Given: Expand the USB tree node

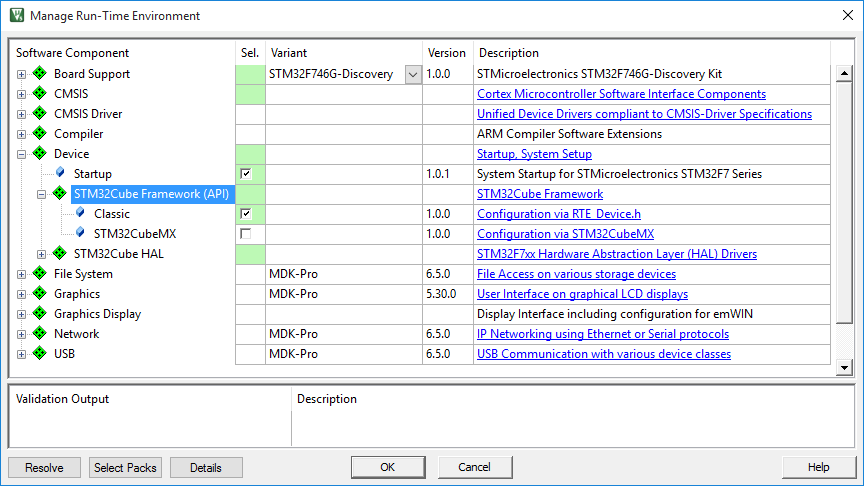Looking at the screenshot, I should pyautogui.click(x=21, y=354).
